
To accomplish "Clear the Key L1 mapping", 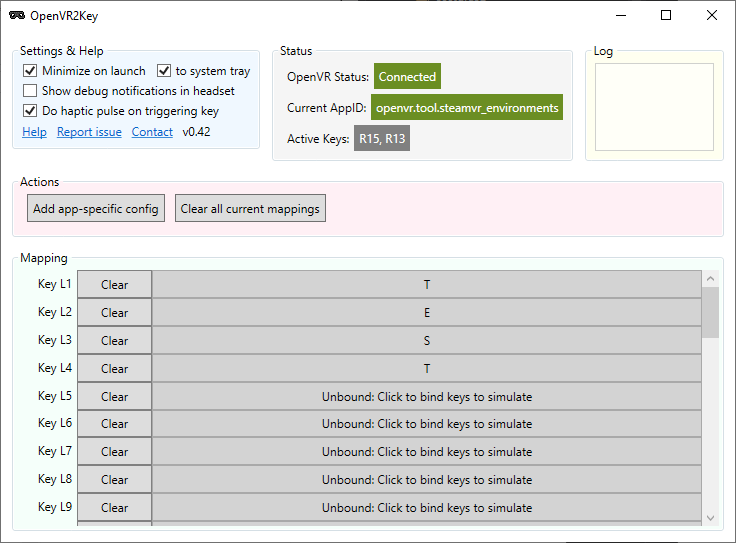I will [115, 284].
